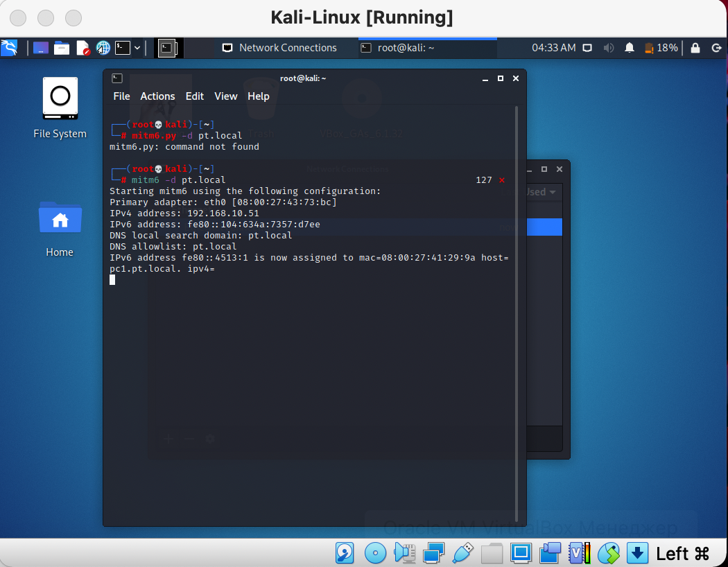728x567 pixels.
Task: Click the battery 18% indicator
Action: 661,48
